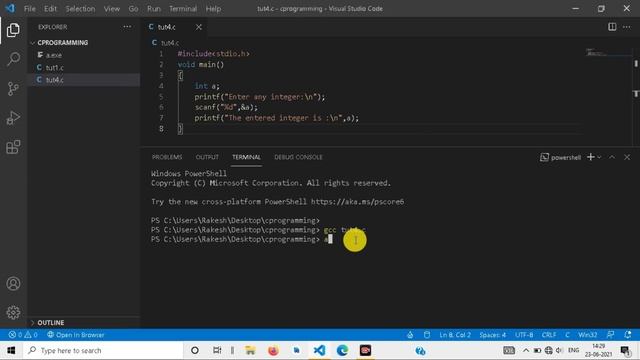Change the CRLF end of line setting
This screenshot has width=640, height=360.
pyautogui.click(x=549, y=335)
